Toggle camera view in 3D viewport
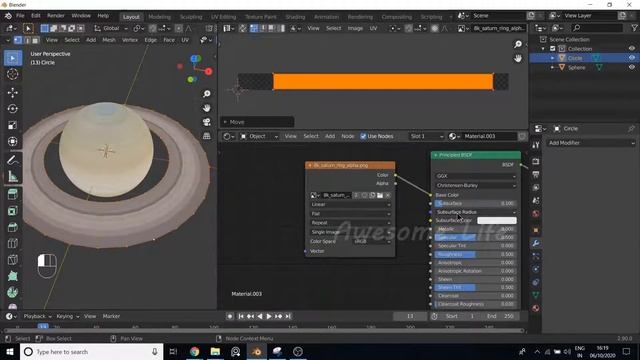Image resolution: width=640 pixels, height=360 pixels. [207, 122]
